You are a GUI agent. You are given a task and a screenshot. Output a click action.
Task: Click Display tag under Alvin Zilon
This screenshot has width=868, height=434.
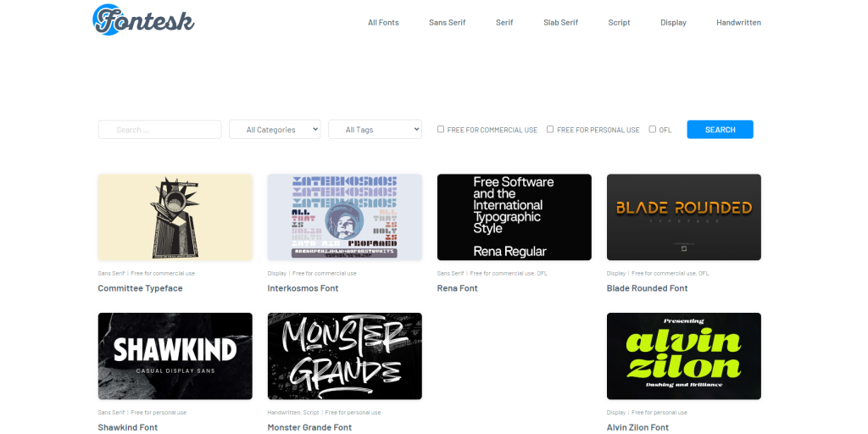(616, 413)
